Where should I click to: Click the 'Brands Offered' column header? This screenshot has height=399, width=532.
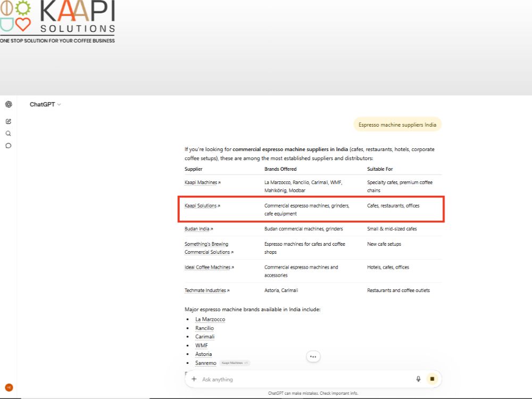280,169
